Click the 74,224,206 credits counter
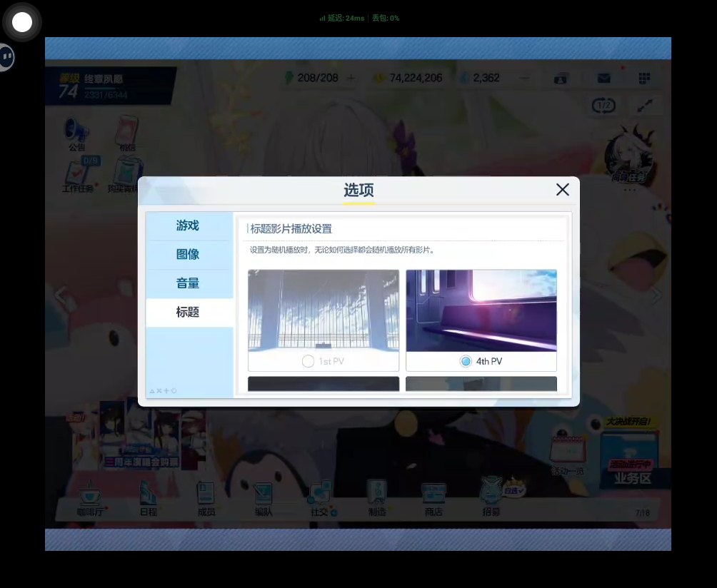 [x=410, y=78]
